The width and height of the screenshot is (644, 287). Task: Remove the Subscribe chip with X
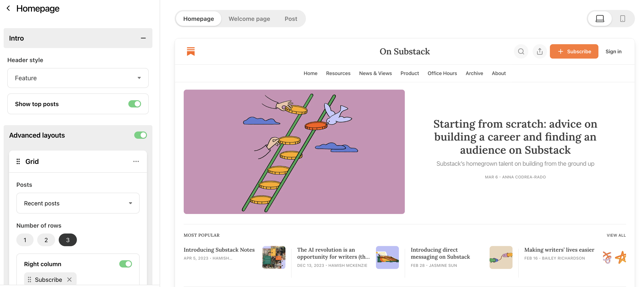click(x=69, y=279)
